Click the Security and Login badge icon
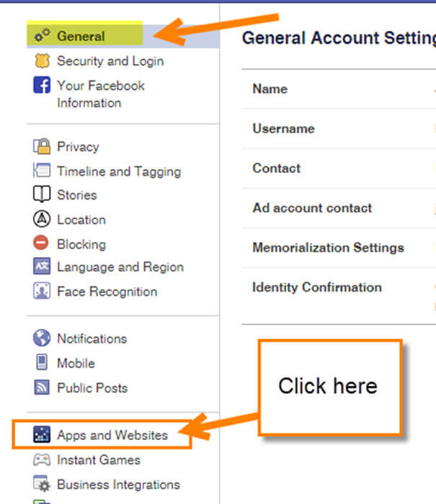Screen dimensions: 436x504 coord(42,60)
